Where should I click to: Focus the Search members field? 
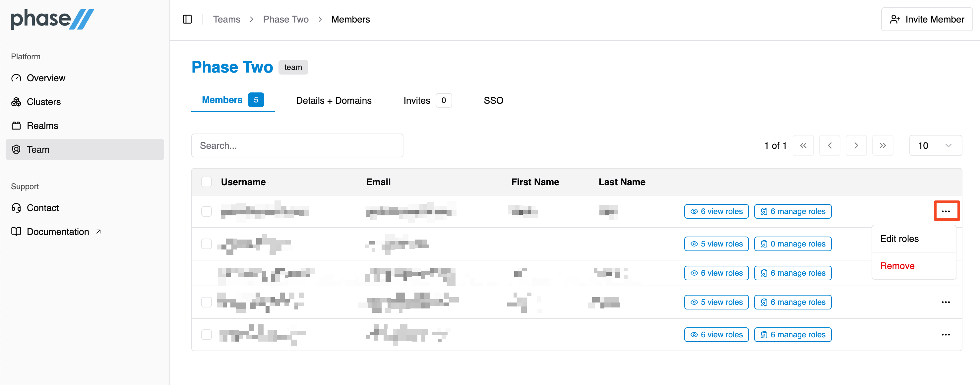point(297,145)
